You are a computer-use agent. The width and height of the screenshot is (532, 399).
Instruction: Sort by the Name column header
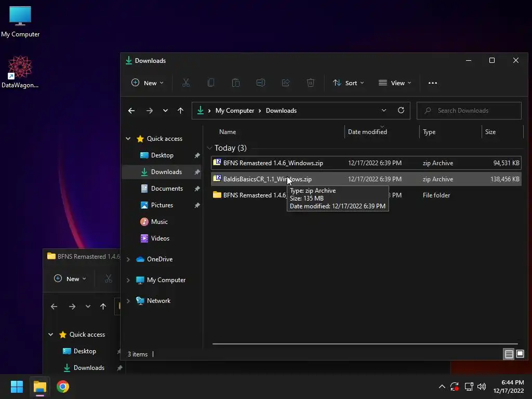228,131
